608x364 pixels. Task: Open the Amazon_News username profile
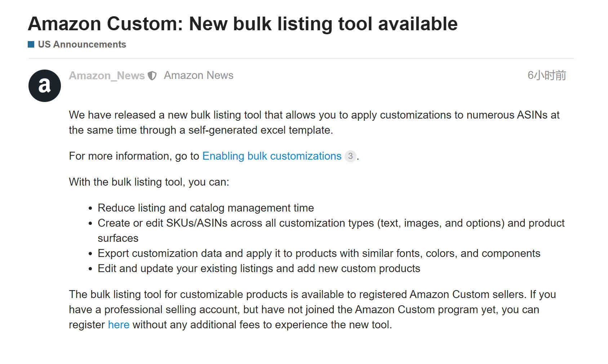pos(107,76)
